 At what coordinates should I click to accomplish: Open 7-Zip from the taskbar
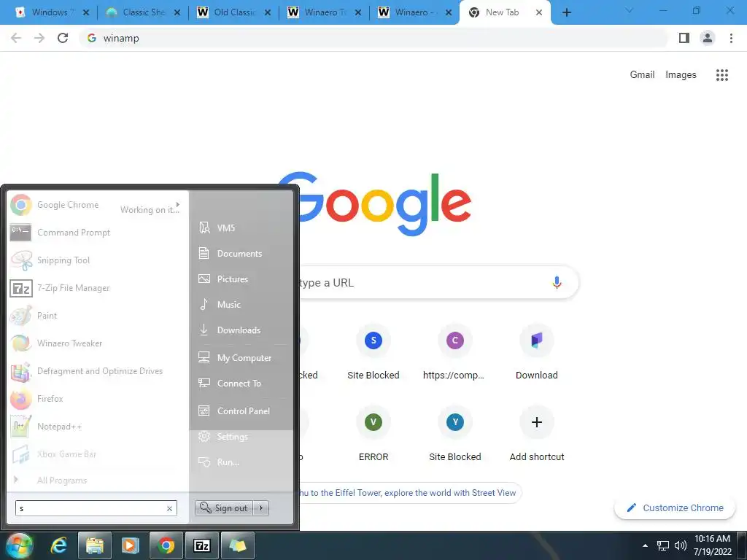(202, 545)
